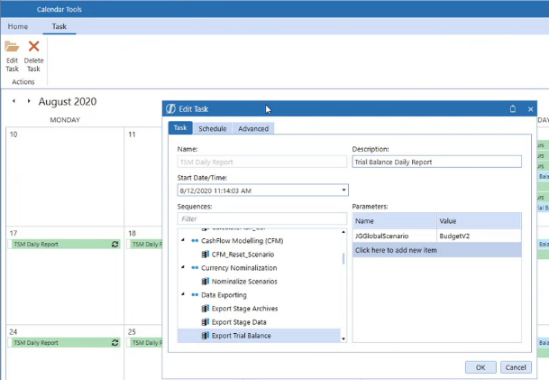Click the August 11 calendar cell
Screen dimensions: 549x380
point(143,177)
